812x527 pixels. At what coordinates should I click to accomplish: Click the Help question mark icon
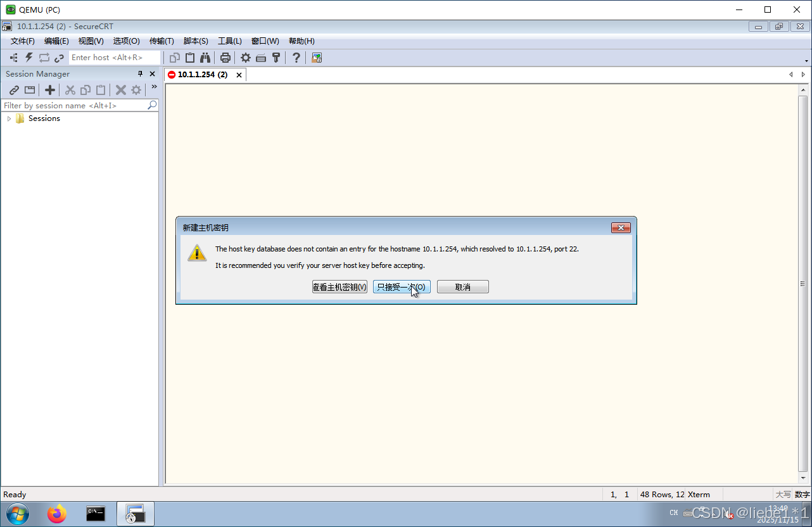coord(296,58)
